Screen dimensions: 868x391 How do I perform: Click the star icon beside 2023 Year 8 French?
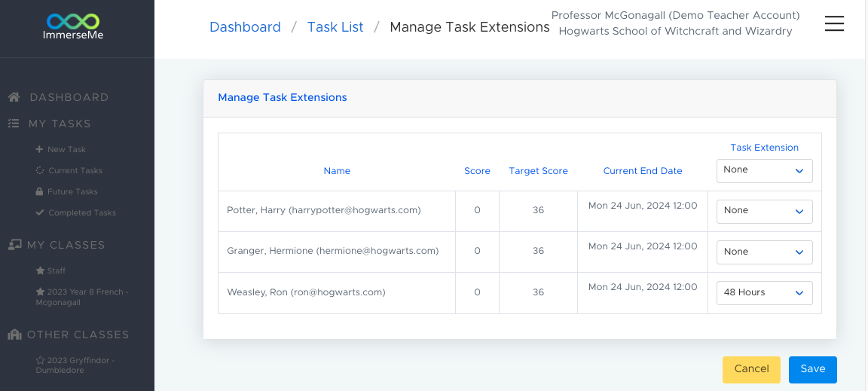40,292
